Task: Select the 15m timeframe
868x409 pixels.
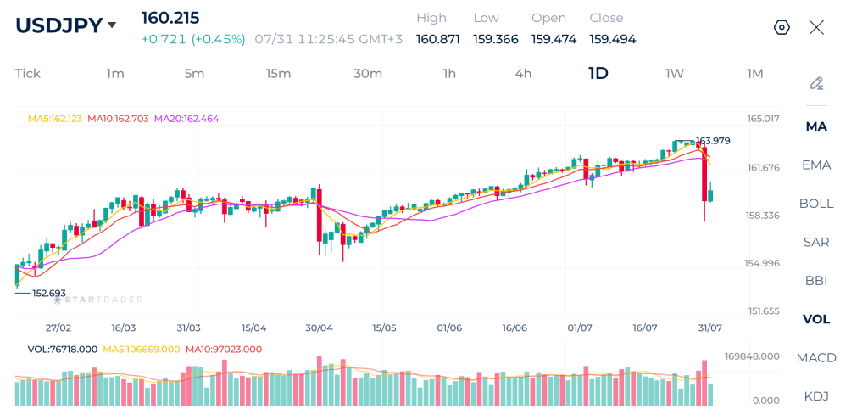Action: coord(278,73)
